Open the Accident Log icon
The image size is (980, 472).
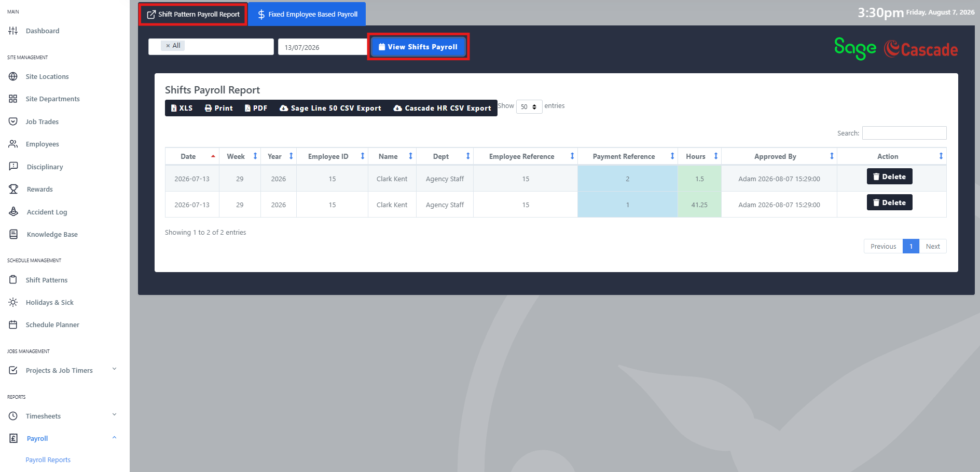point(13,212)
